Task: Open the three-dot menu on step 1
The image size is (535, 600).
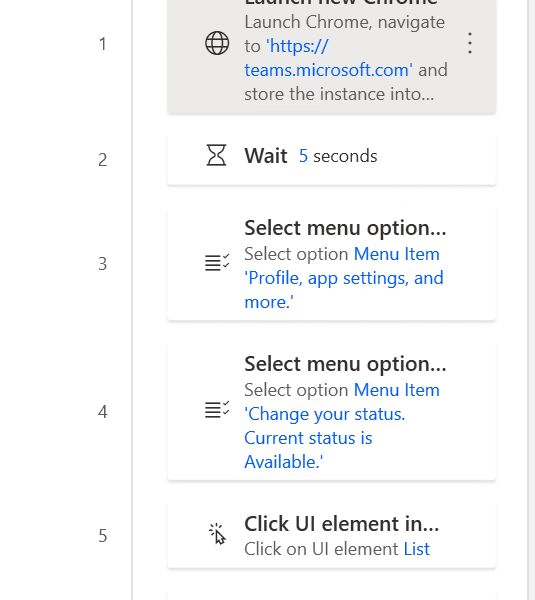Action: [x=470, y=43]
